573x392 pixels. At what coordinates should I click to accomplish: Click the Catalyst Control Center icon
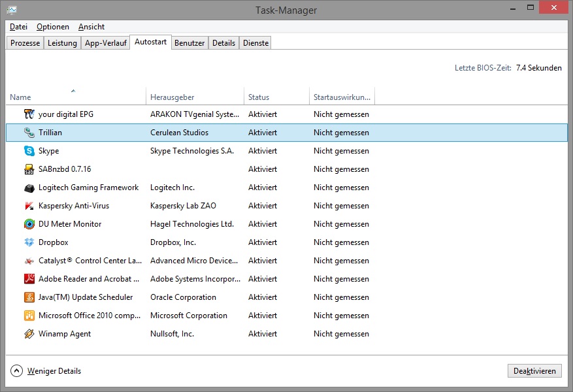click(29, 261)
